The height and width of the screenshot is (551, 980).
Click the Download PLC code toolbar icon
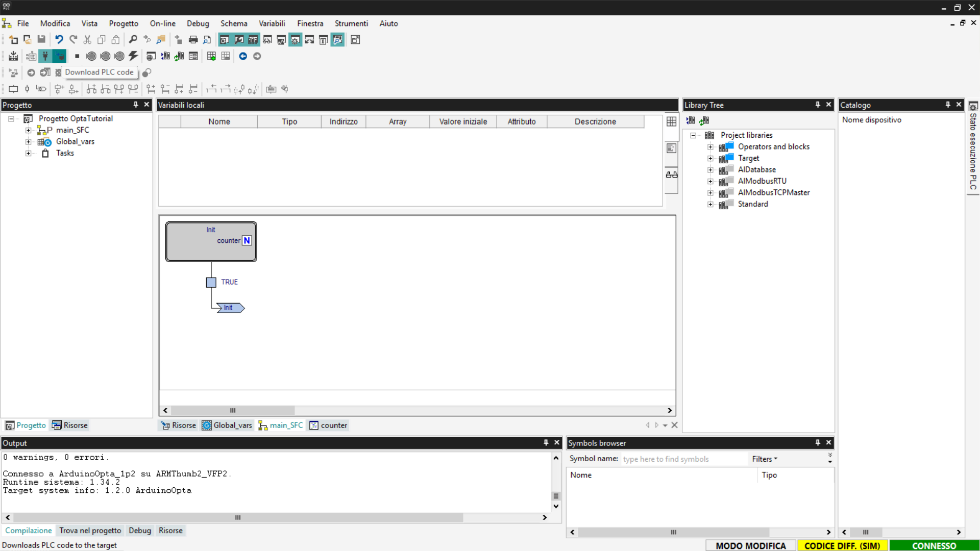(59, 56)
